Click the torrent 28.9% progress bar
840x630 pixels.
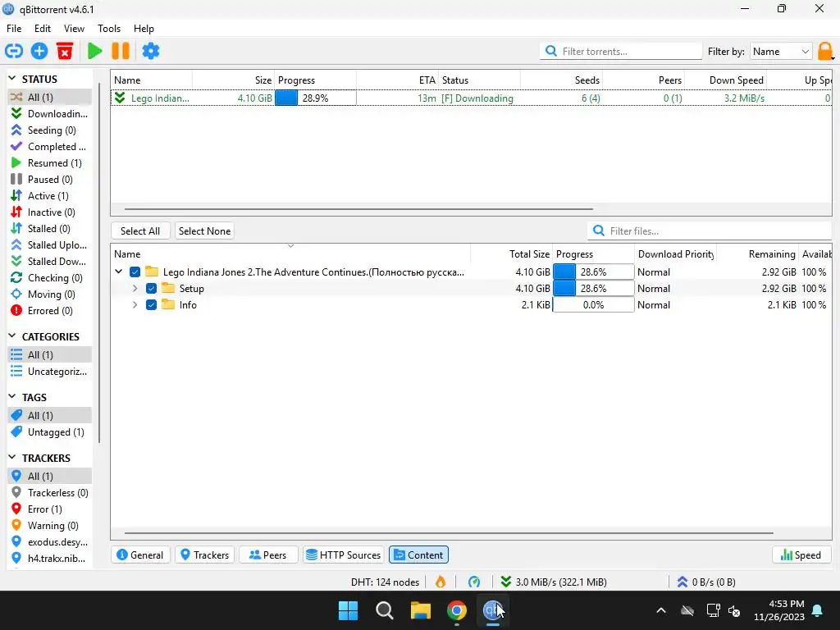pyautogui.click(x=316, y=98)
